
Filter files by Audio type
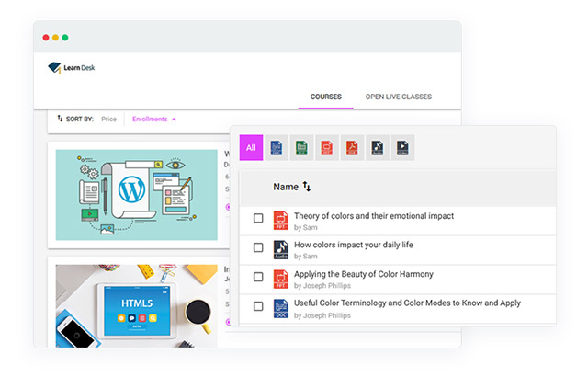(x=378, y=147)
